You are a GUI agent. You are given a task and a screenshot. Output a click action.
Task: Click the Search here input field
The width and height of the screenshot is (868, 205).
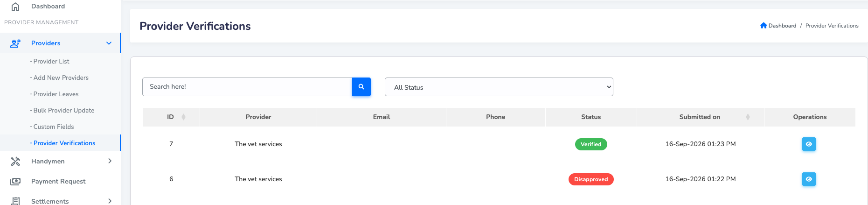click(247, 87)
